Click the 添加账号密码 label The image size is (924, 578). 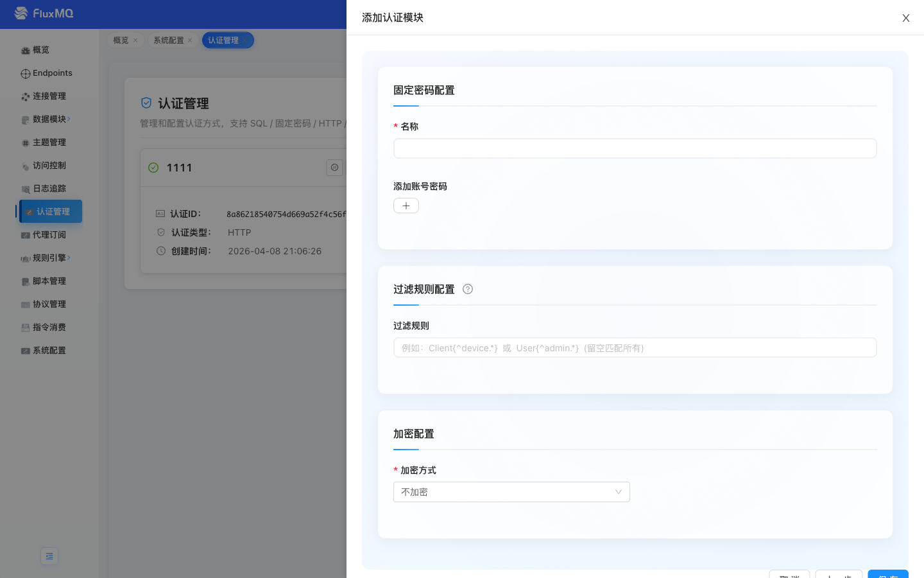(420, 186)
